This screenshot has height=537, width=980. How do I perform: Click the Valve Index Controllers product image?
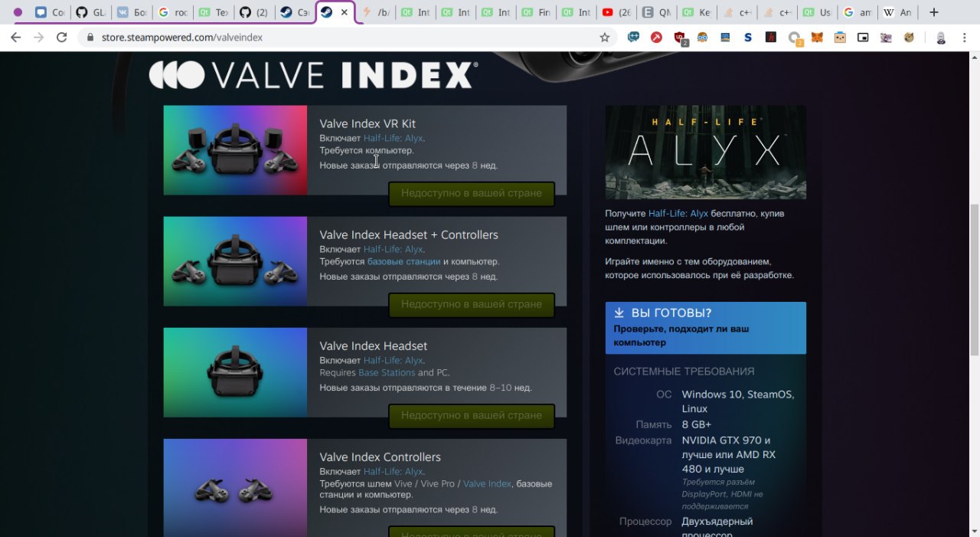235,487
